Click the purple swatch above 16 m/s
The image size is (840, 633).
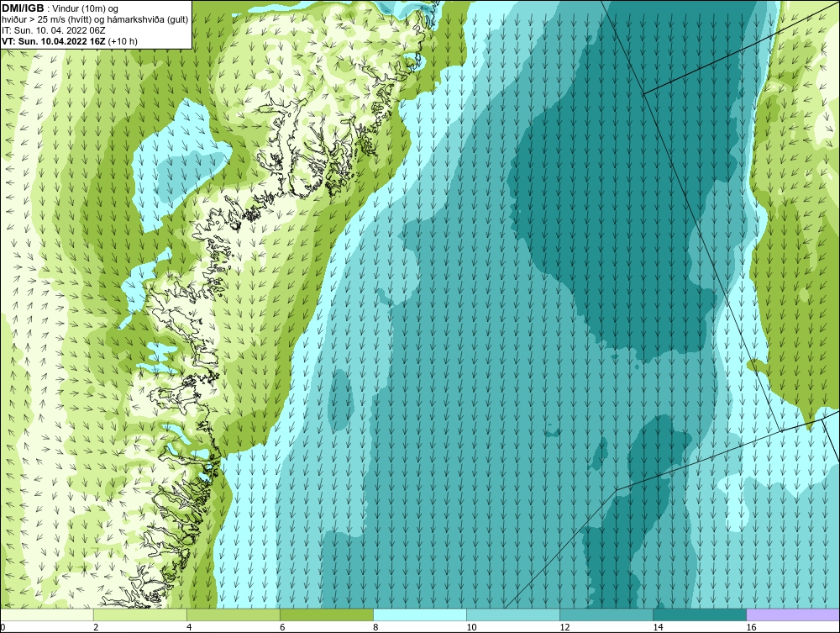pos(793,615)
